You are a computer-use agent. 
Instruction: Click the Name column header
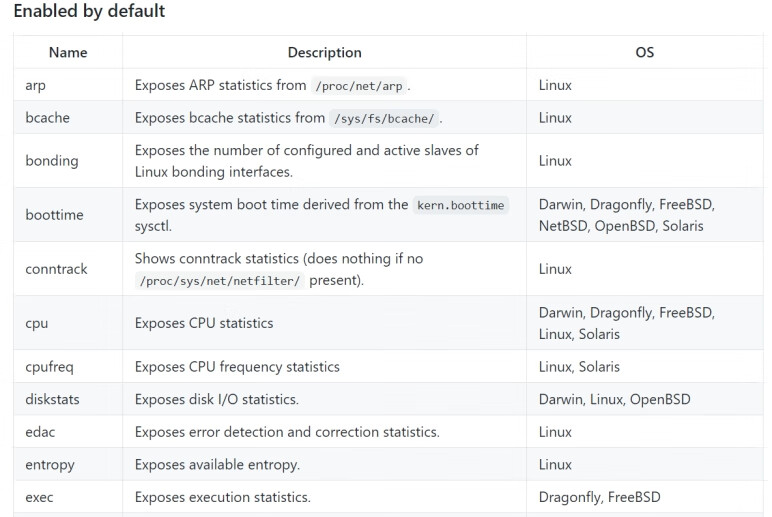(x=68, y=52)
